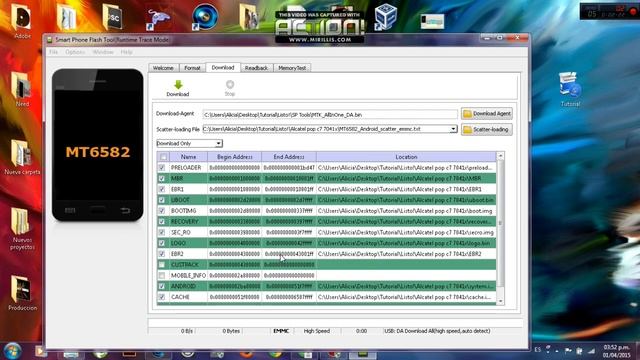Viewport: 640px width, 360px height.
Task: Click the ANDROID row name cell
Action: [188, 286]
